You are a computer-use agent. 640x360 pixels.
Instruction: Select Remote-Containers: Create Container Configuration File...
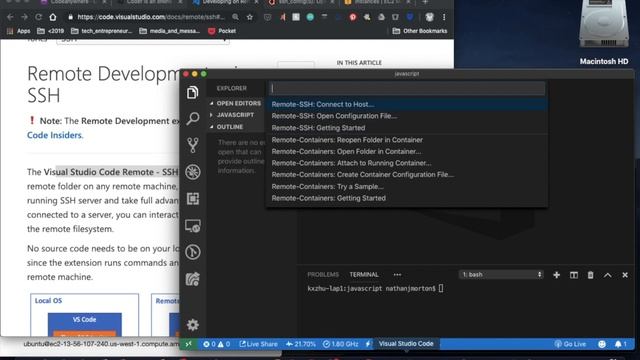coord(407,175)
